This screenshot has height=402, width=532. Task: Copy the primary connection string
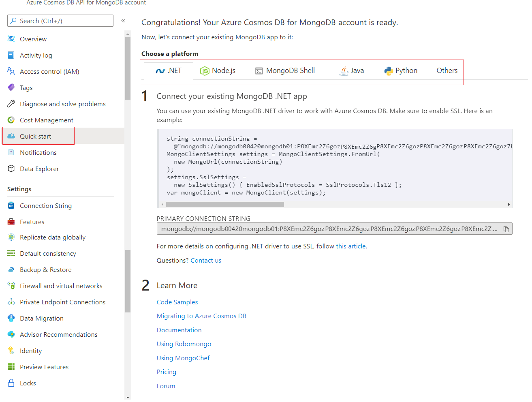pyautogui.click(x=506, y=229)
